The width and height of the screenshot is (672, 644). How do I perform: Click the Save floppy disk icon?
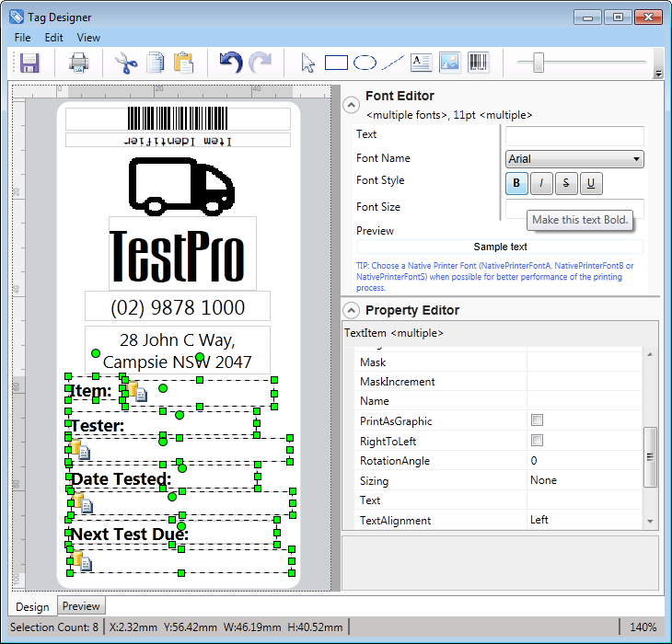(29, 63)
